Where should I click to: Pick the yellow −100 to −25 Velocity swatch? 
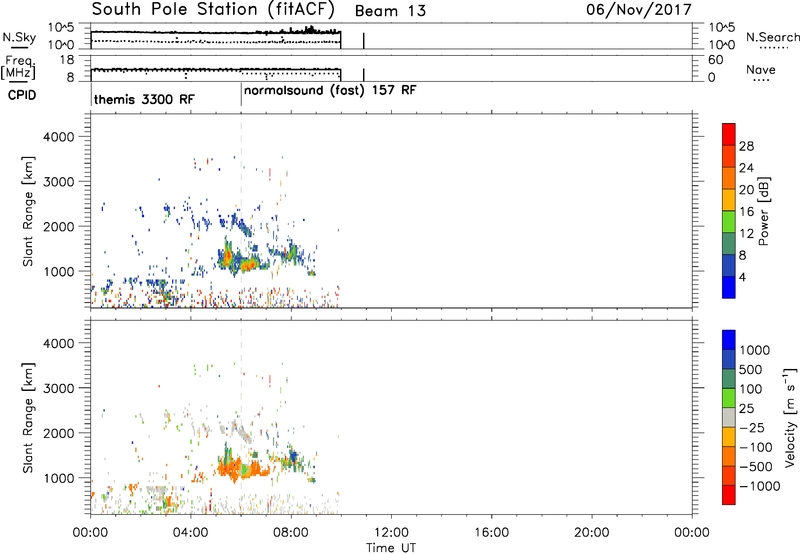coord(729,437)
